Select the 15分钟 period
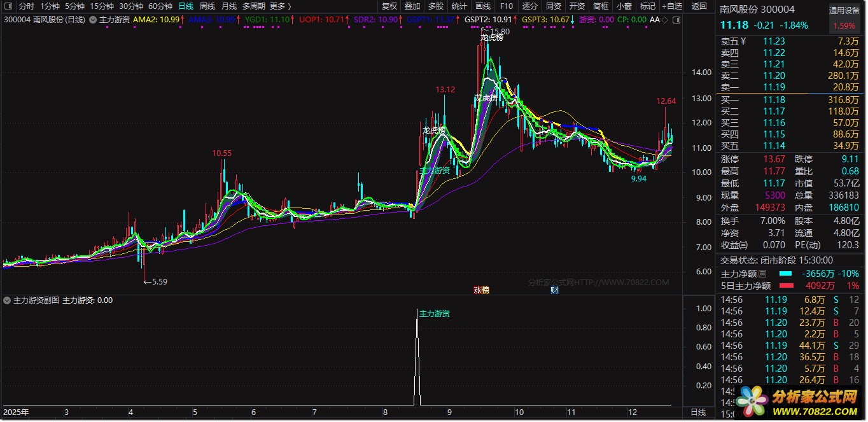The height and width of the screenshot is (422, 868). point(102,6)
